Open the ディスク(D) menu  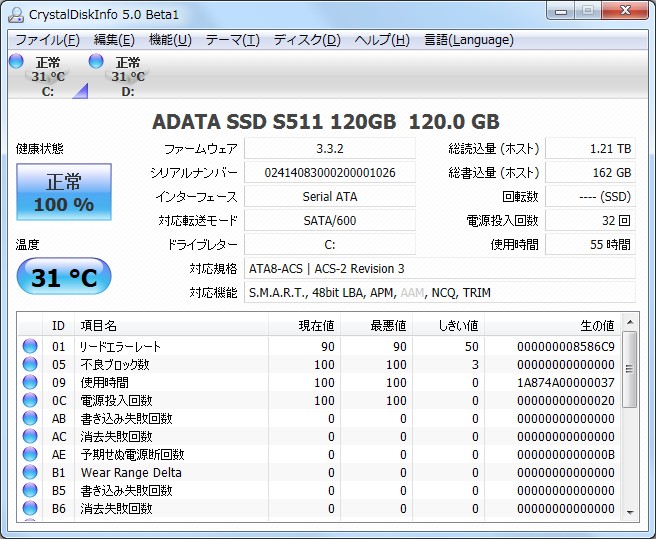point(307,40)
